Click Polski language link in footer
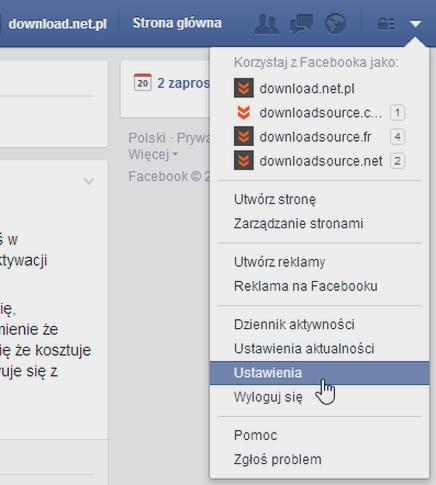 [x=147, y=138]
